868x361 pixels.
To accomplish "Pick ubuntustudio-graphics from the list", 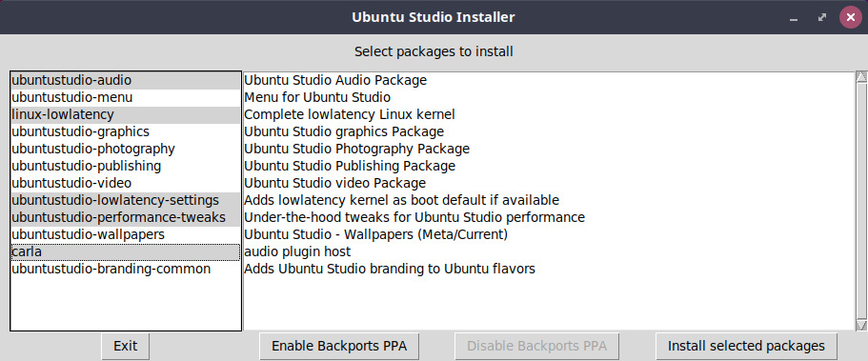I will point(126,131).
